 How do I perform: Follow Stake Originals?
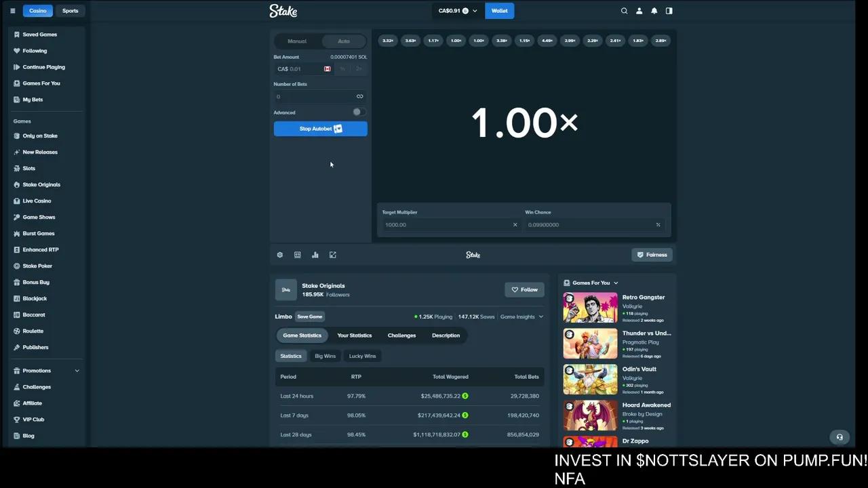(x=524, y=290)
